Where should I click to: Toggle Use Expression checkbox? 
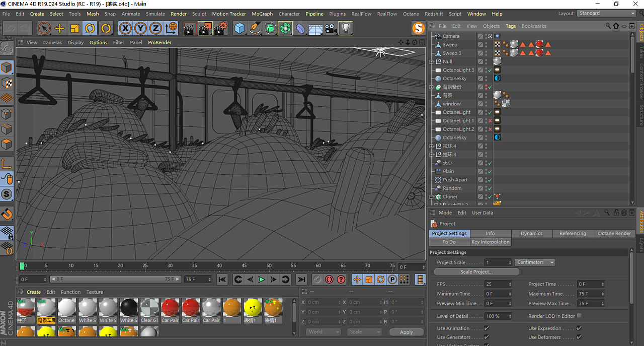(x=579, y=328)
